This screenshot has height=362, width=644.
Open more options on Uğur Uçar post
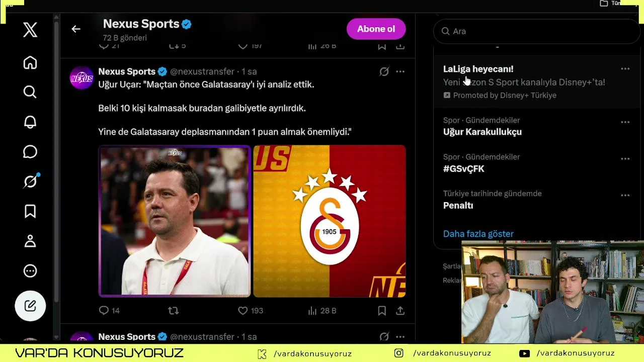pos(400,71)
